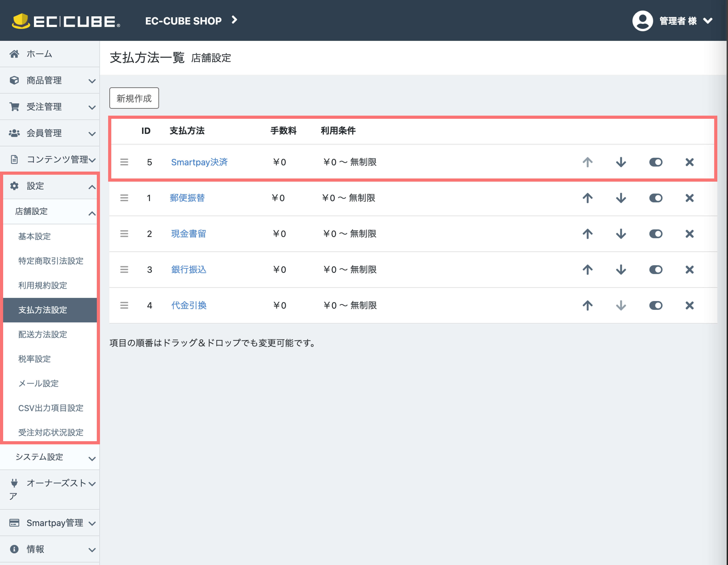This screenshot has height=565, width=728.
Task: Open the Smartpay決済 payment link
Action: point(199,162)
